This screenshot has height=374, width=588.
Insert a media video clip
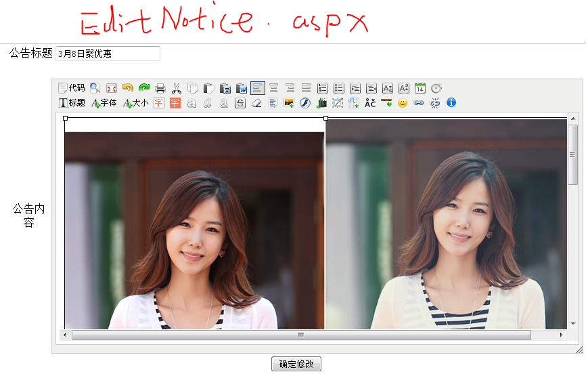click(321, 103)
